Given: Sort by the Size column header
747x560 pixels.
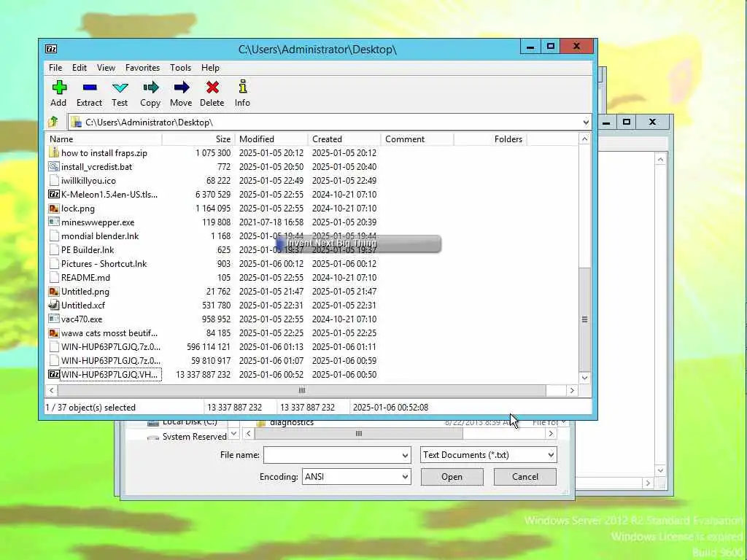Looking at the screenshot, I should (x=198, y=139).
